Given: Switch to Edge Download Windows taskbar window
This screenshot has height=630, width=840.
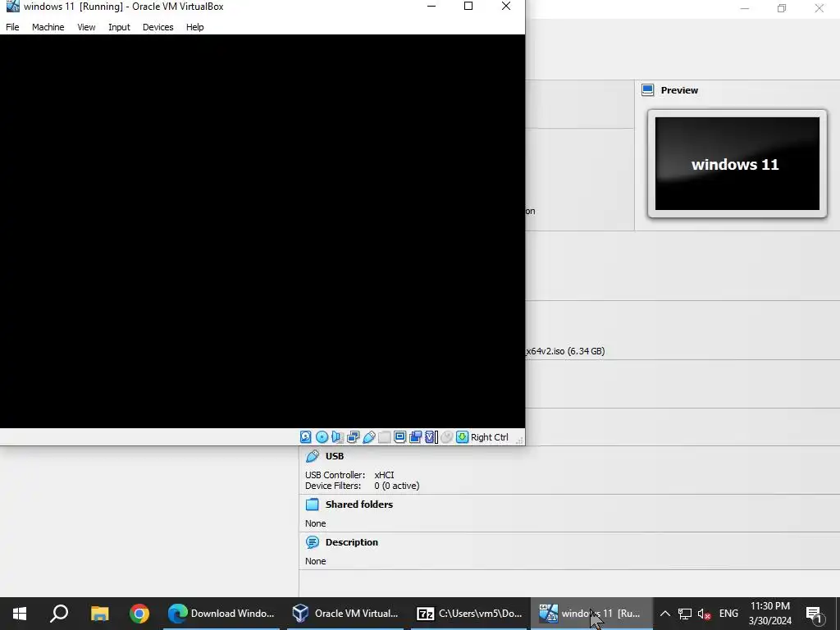Looking at the screenshot, I should 221,614.
